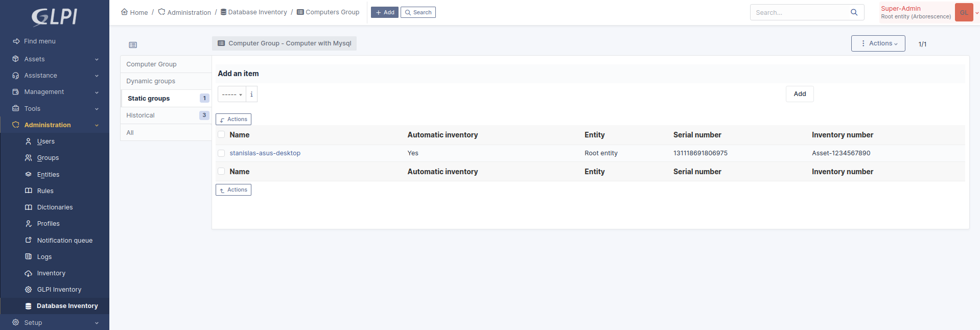The image size is (980, 330).
Task: Expand the Tools menu chevron
Action: [97, 109]
